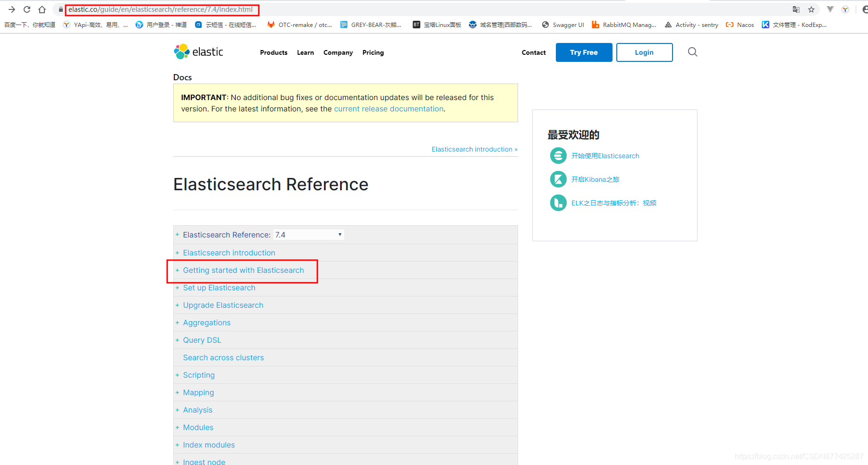Open the Aggregations link

(207, 322)
